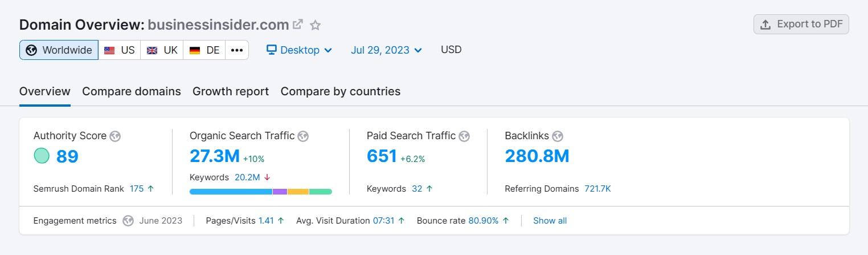Viewport: 868px width, 255px height.
Task: Switch to the UK database
Action: coord(162,50)
